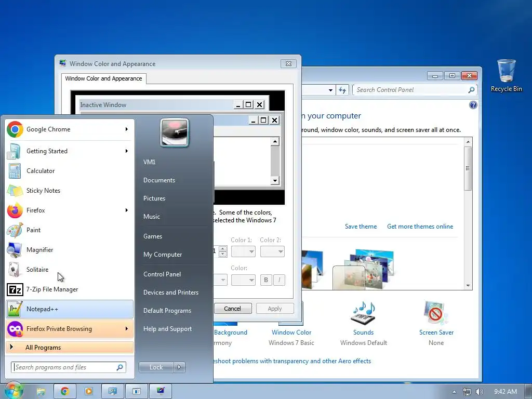Viewport: 532px width, 399px height.
Task: Open the address bar history dropdown
Action: 330,90
